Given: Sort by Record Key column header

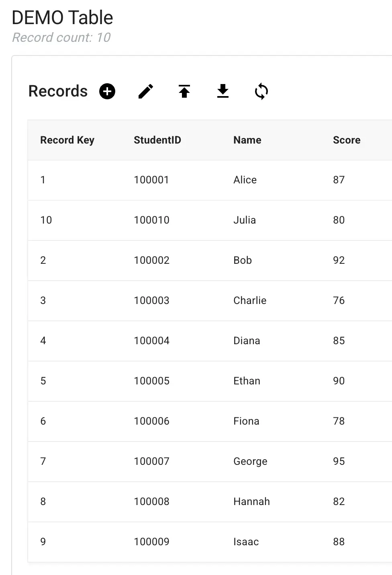Looking at the screenshot, I should 67,140.
